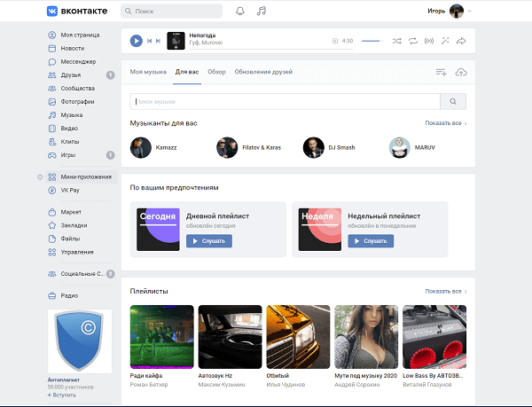The width and height of the screenshot is (532, 407).
Task: Skip to next track
Action: pyautogui.click(x=158, y=41)
